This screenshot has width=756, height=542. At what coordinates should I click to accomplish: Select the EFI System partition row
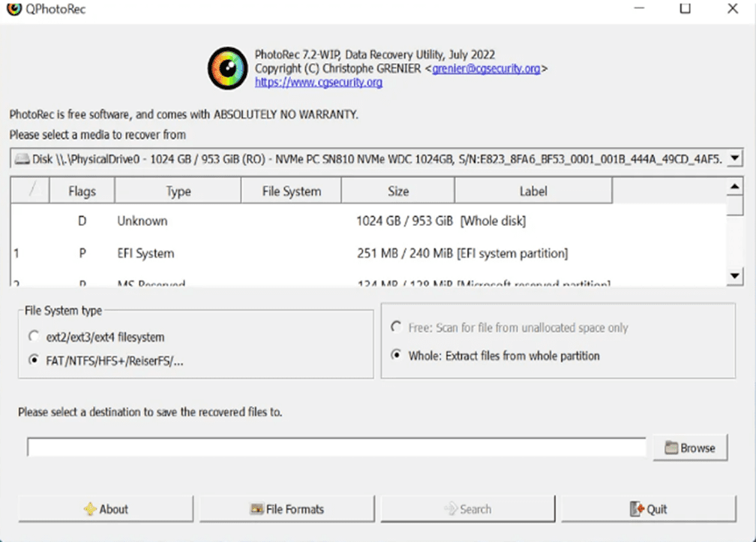300,253
